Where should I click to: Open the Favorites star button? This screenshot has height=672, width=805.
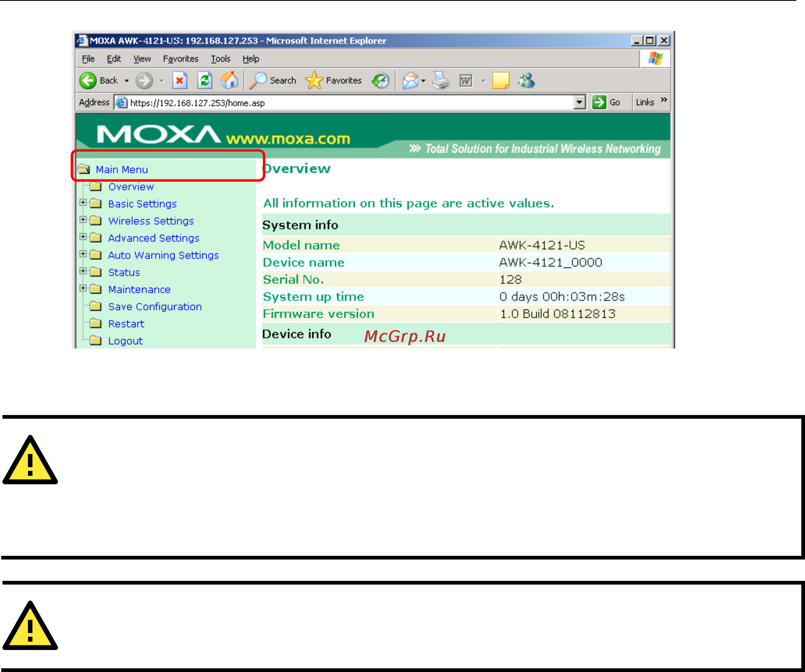[x=333, y=80]
